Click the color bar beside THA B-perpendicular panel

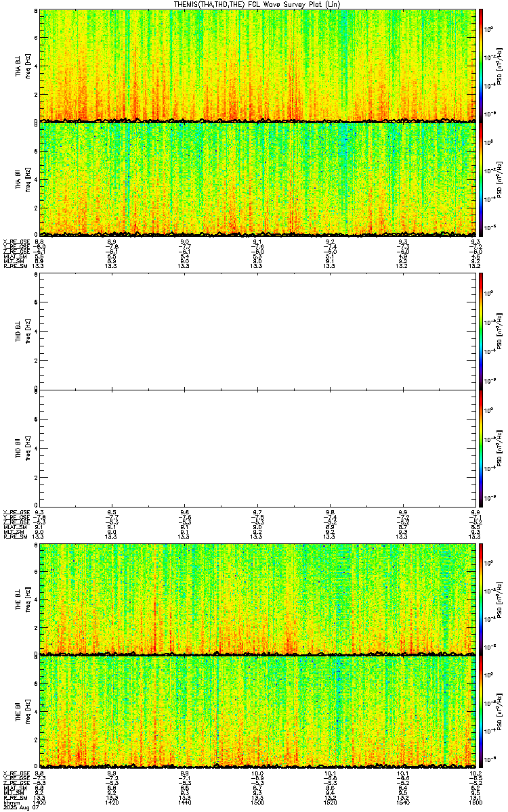pyautogui.click(x=481, y=65)
